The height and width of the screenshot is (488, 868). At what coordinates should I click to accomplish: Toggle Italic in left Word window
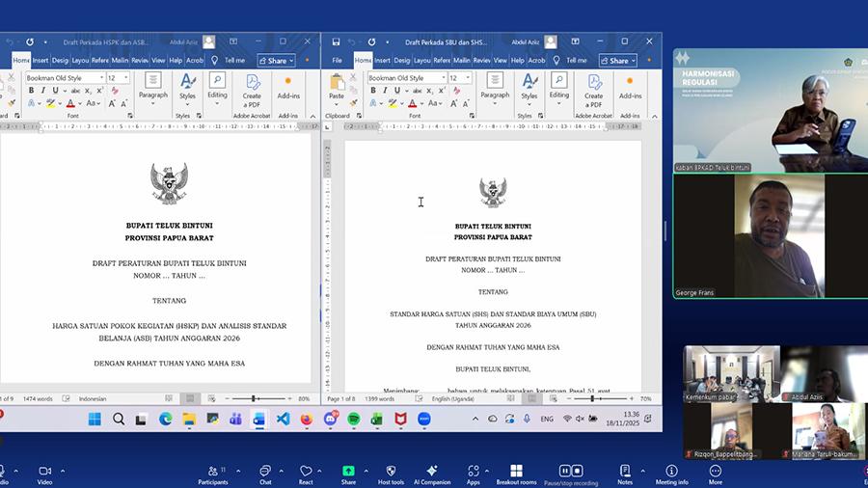tap(42, 91)
